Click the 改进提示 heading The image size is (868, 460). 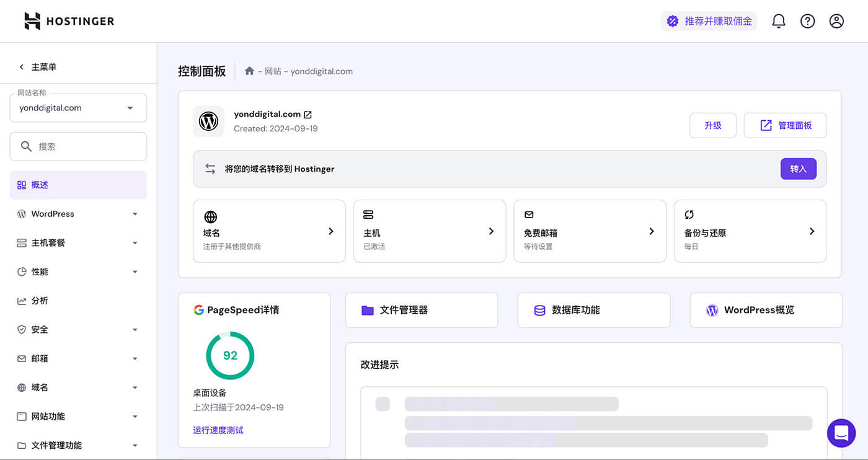379,365
